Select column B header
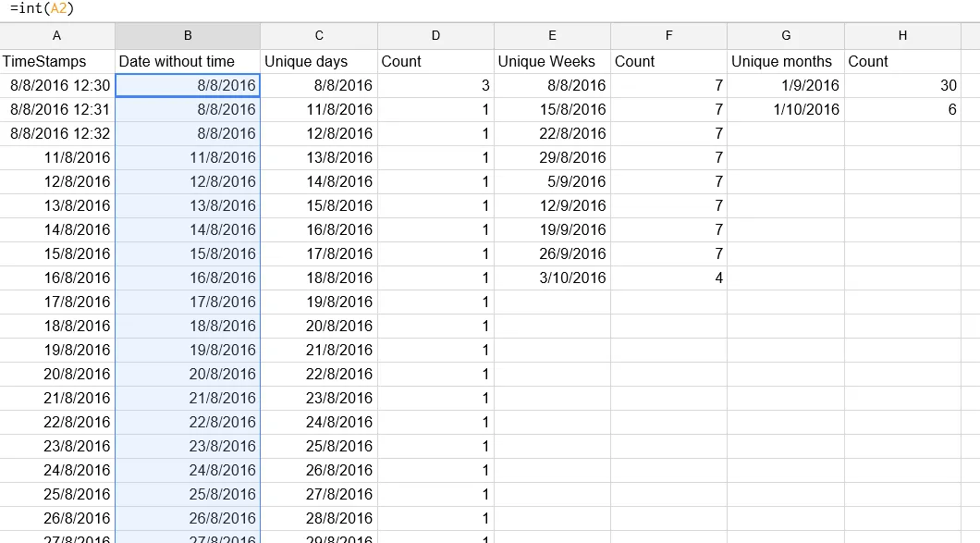The height and width of the screenshot is (543, 980). 188,36
